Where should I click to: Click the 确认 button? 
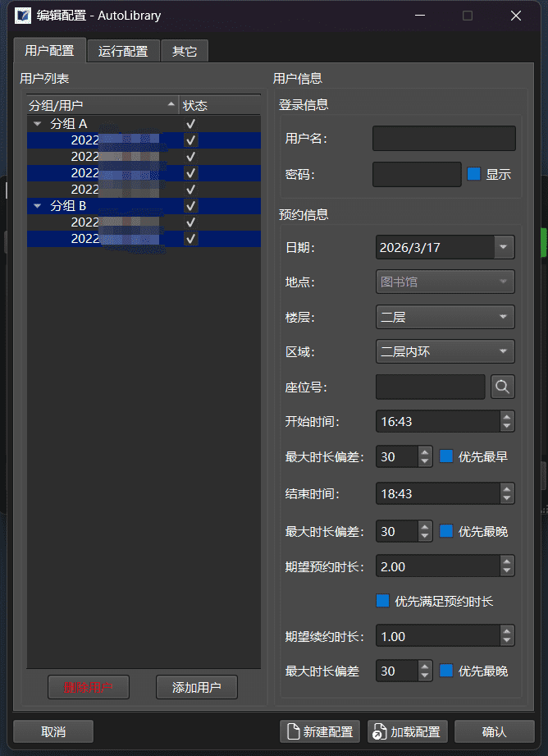click(495, 731)
